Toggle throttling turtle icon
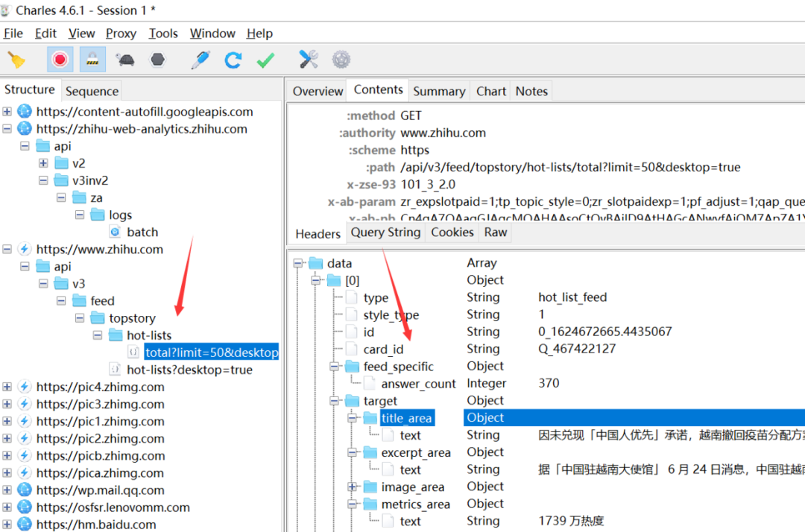The width and height of the screenshot is (805, 532). pos(125,60)
